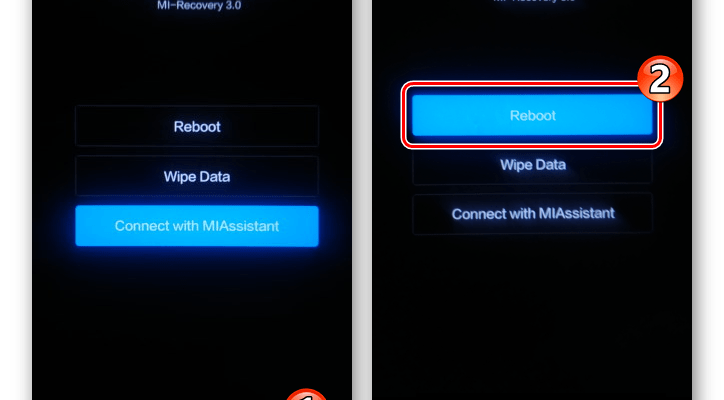Choose unhighlighted Connect with MIAssistant on right phone

click(532, 213)
